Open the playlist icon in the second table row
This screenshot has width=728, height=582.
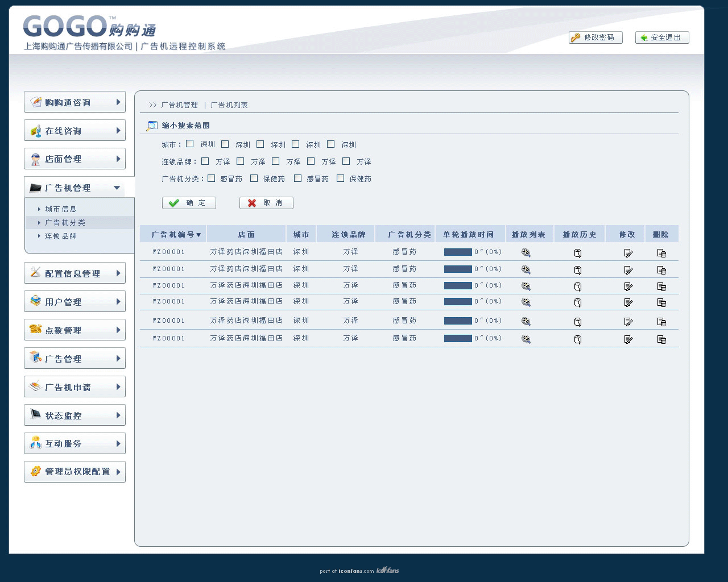pyautogui.click(x=526, y=269)
